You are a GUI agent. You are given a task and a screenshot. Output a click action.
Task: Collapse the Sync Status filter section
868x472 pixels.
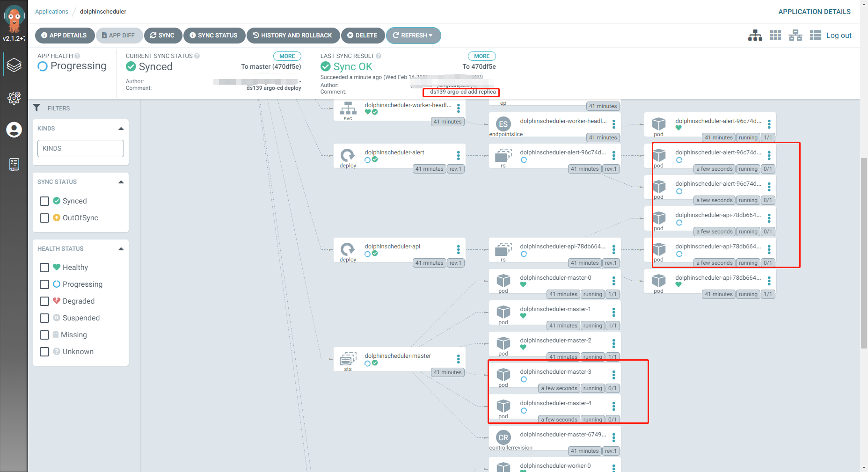[121, 182]
